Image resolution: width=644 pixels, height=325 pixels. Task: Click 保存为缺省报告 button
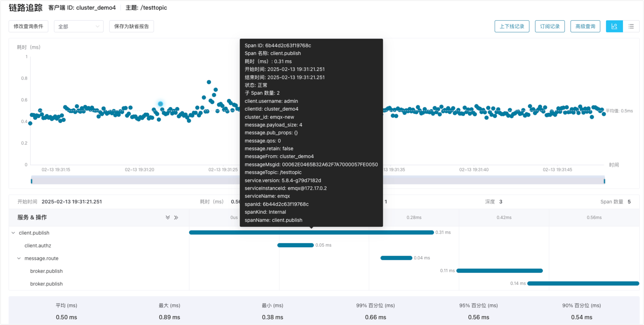click(131, 26)
